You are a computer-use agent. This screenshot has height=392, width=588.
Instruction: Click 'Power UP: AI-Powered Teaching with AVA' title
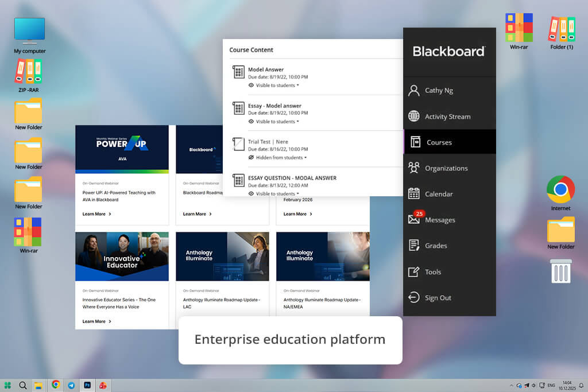[x=119, y=196]
